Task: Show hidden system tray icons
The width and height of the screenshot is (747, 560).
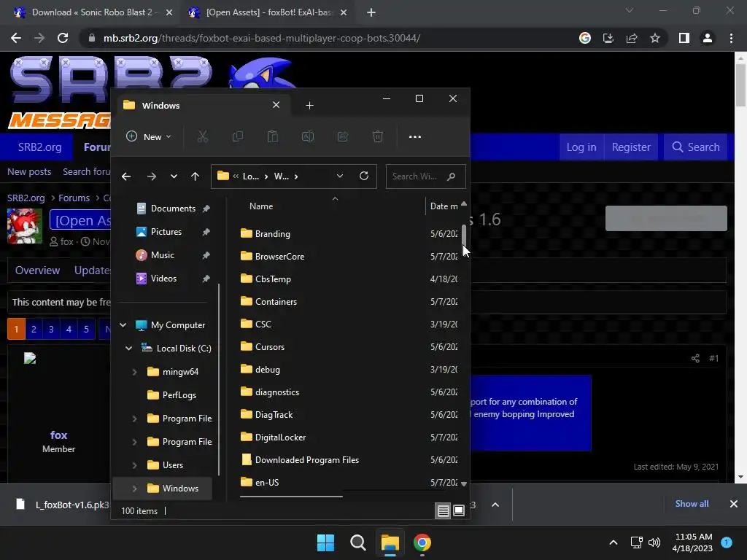Action: [x=614, y=542]
